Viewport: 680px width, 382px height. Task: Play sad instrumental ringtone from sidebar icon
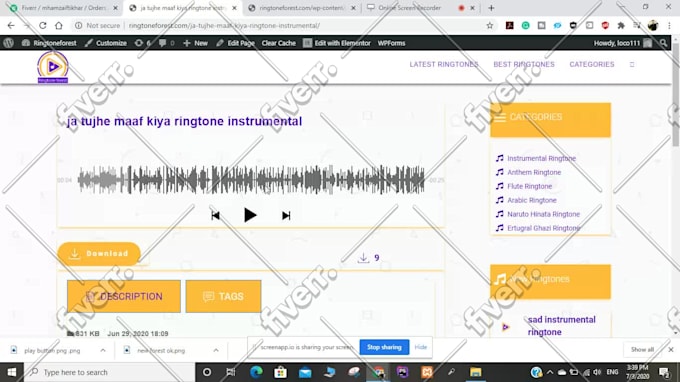point(505,327)
